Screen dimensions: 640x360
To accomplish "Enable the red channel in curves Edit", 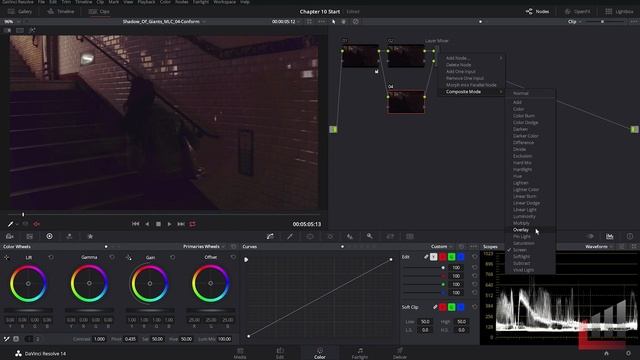I will tap(442, 257).
